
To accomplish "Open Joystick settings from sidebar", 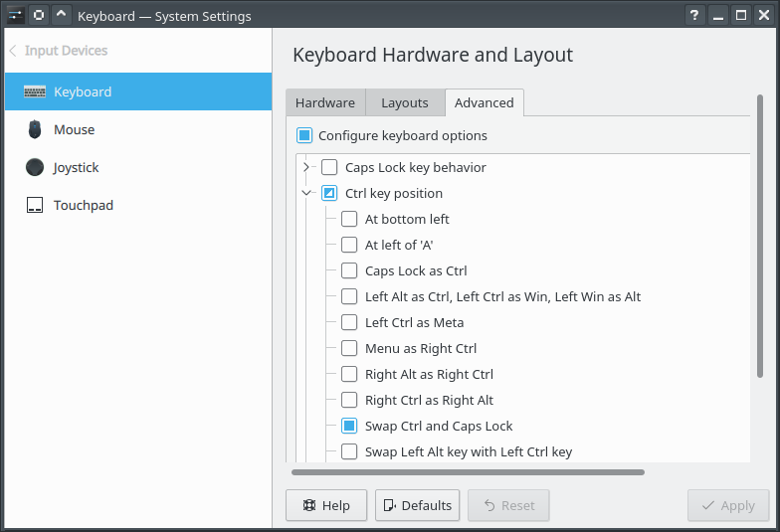I will tap(35, 167).
